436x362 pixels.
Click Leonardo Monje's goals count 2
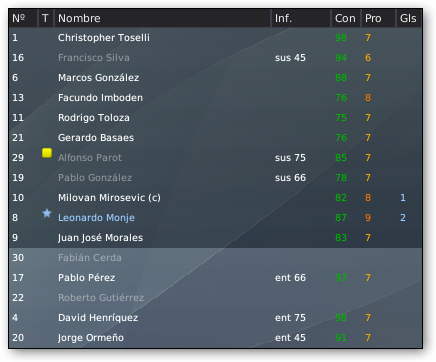[403, 218]
